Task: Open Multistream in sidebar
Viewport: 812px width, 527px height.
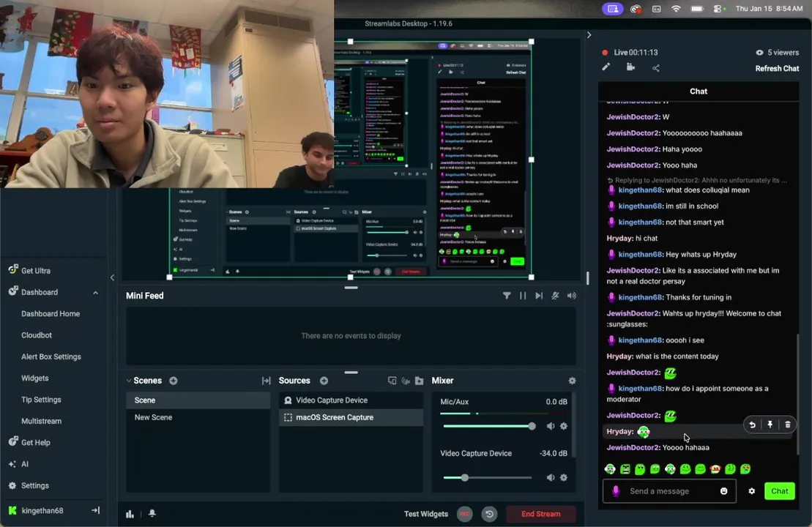Action: (41, 421)
